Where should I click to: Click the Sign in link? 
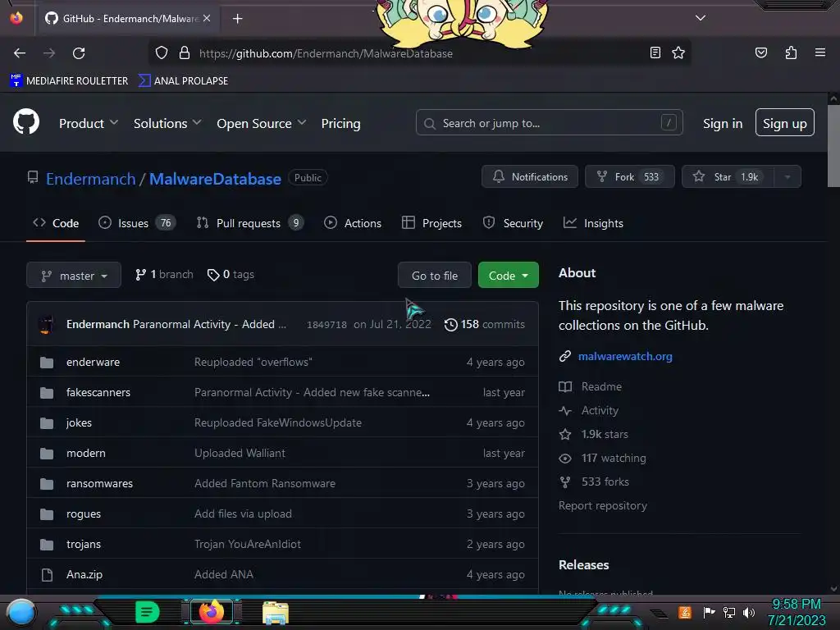point(723,123)
